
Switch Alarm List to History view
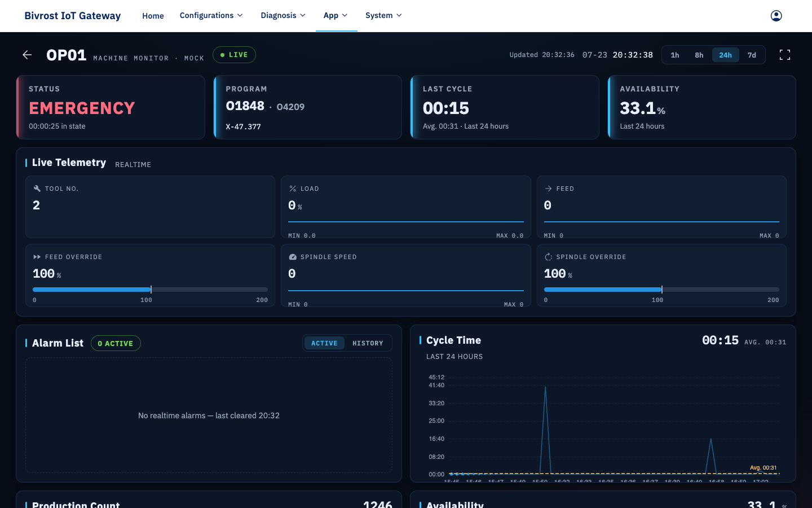click(368, 343)
